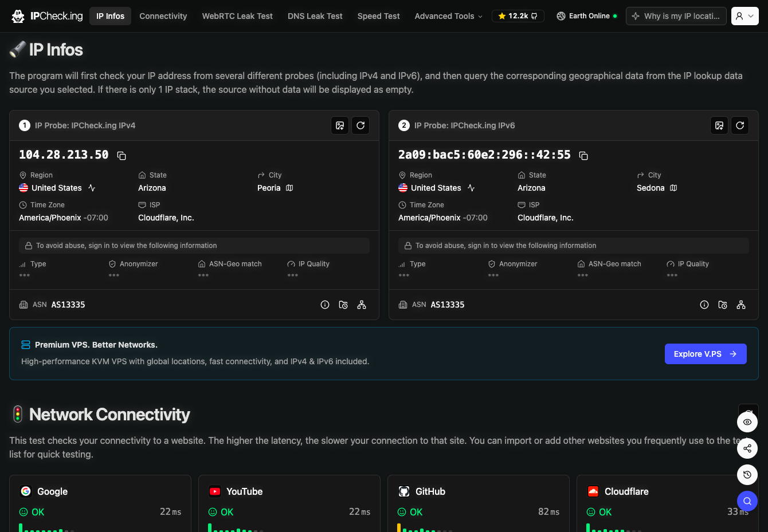Select the Google connectivity card
This screenshot has width=768, height=532.
click(x=100, y=504)
